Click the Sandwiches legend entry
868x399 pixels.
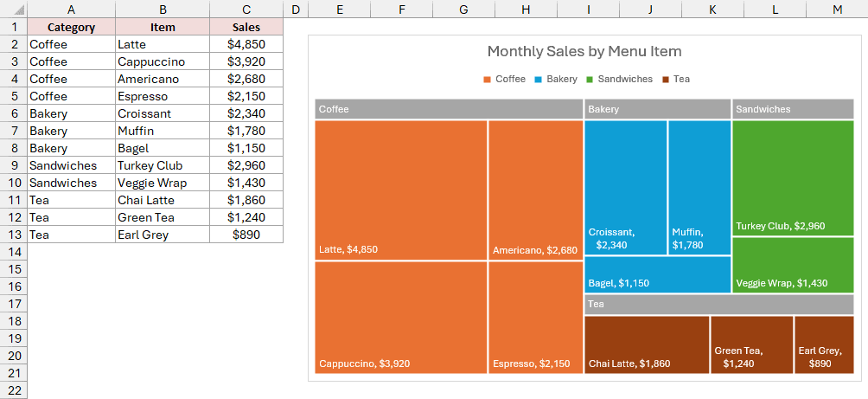point(619,80)
